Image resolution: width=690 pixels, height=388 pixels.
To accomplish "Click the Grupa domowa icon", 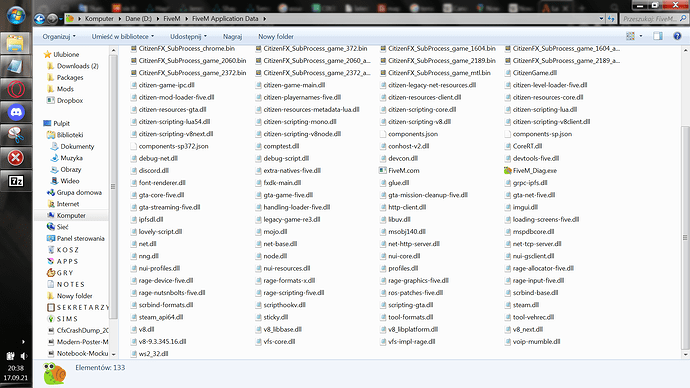I will pyautogui.click(x=51, y=192).
